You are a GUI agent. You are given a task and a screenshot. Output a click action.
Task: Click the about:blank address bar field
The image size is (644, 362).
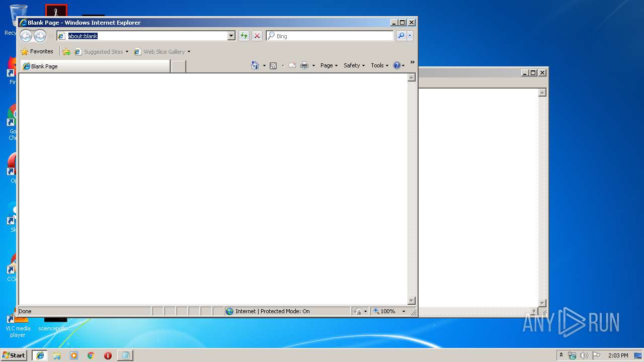tap(142, 36)
